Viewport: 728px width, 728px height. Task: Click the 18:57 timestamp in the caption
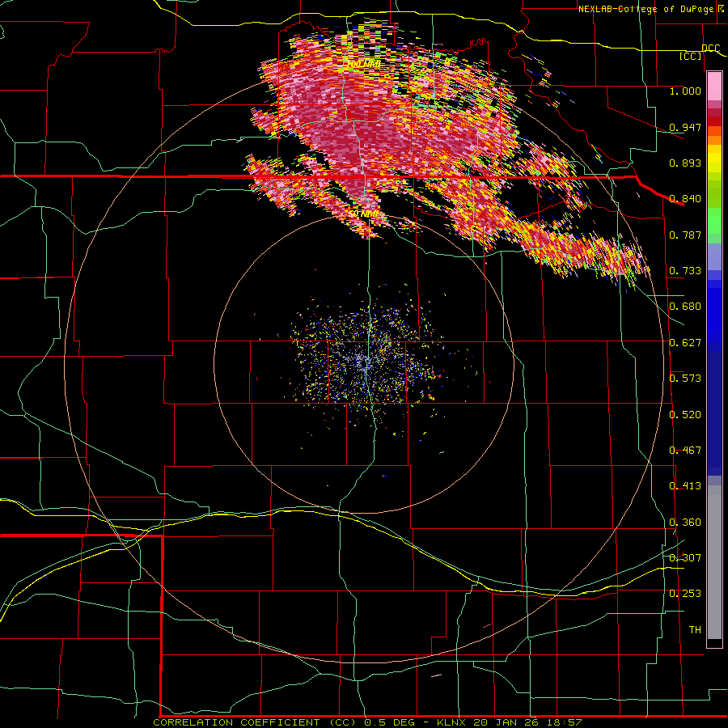click(x=565, y=722)
